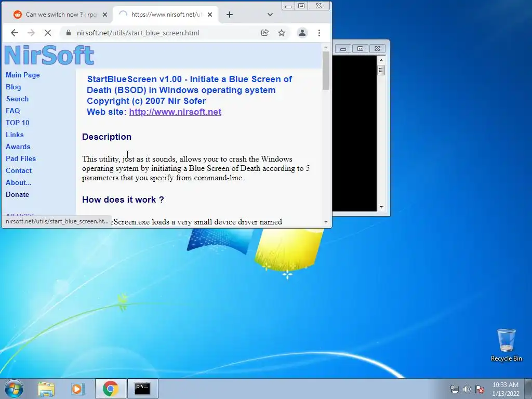Viewport: 532px width, 399px height.
Task: Click the command window scrollbar down arrow
Action: pyautogui.click(x=381, y=207)
